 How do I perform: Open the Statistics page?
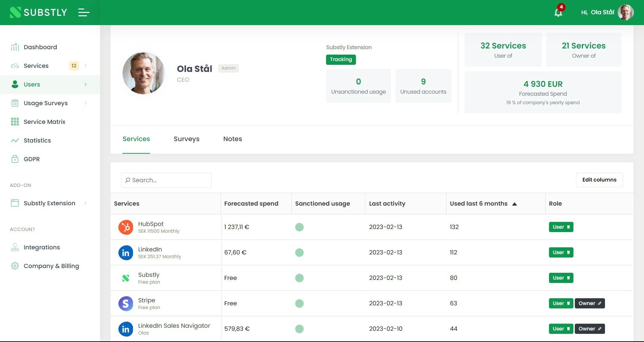50,140
